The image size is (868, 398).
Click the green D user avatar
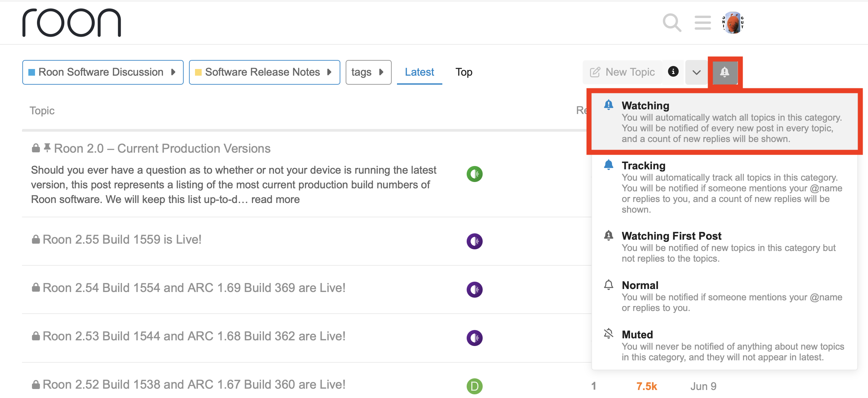coord(474,386)
